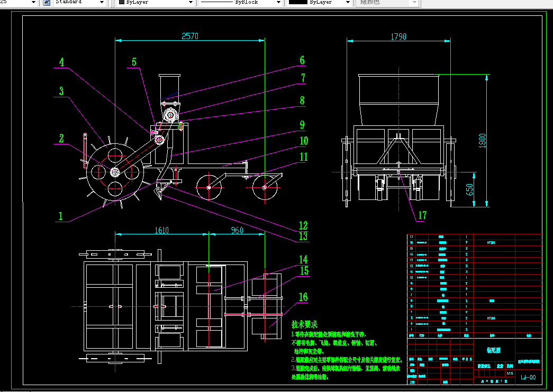Viewport: 553px width, 392px height.
Task: Click part balloon number 1
Action: [x=61, y=216]
